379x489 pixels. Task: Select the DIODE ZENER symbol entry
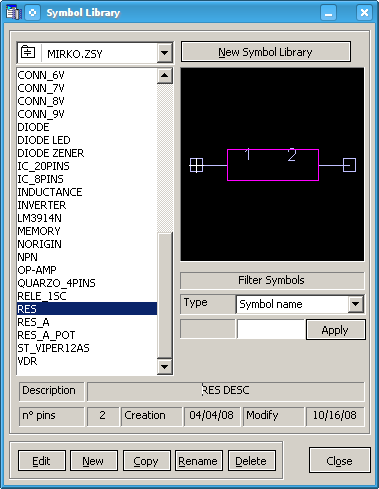point(87,153)
